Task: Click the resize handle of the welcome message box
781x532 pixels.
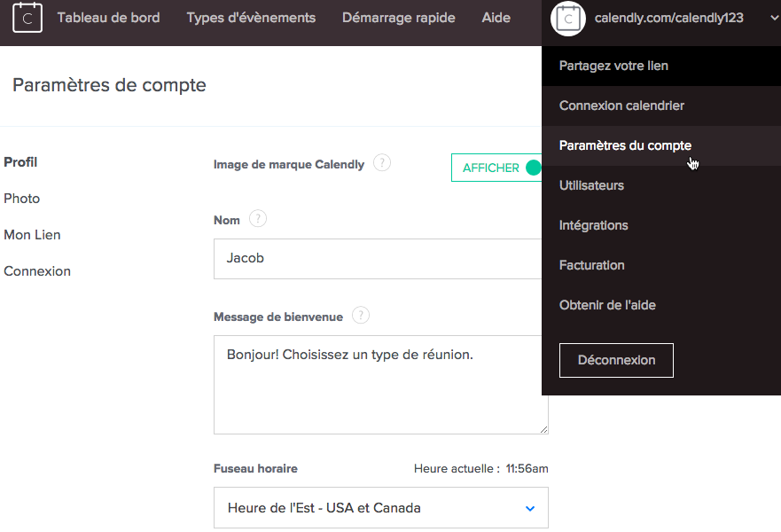Action: (x=543, y=429)
